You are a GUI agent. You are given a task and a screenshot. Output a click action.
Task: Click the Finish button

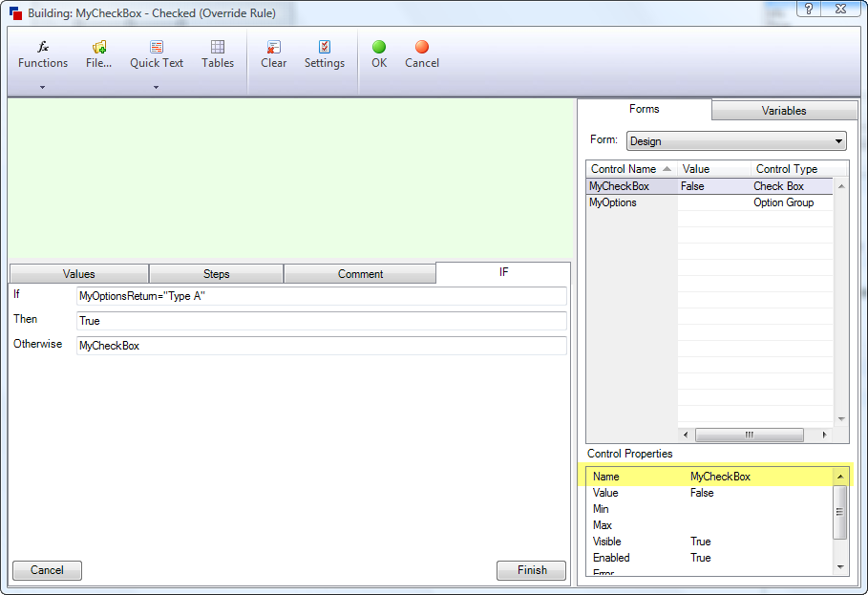[532, 570]
